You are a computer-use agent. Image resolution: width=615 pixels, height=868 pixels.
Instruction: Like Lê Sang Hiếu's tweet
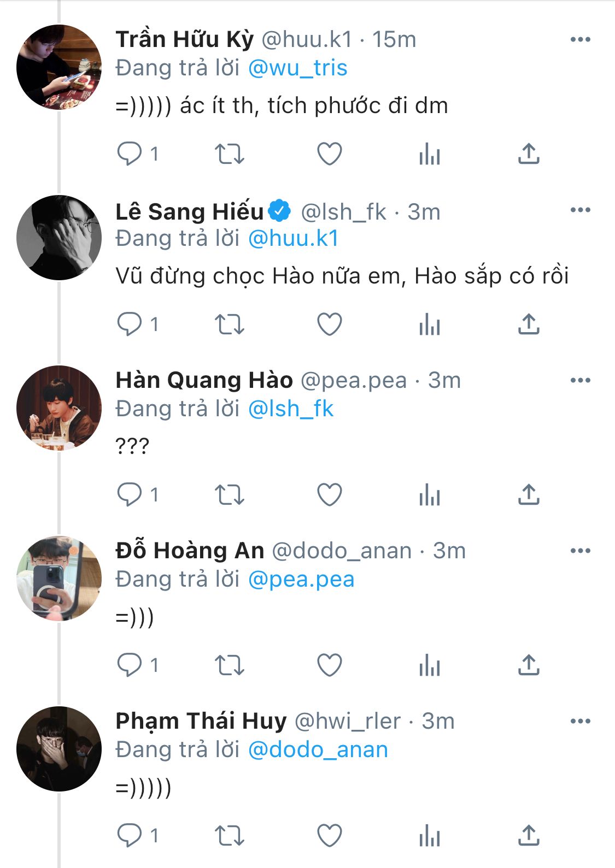coord(330,324)
